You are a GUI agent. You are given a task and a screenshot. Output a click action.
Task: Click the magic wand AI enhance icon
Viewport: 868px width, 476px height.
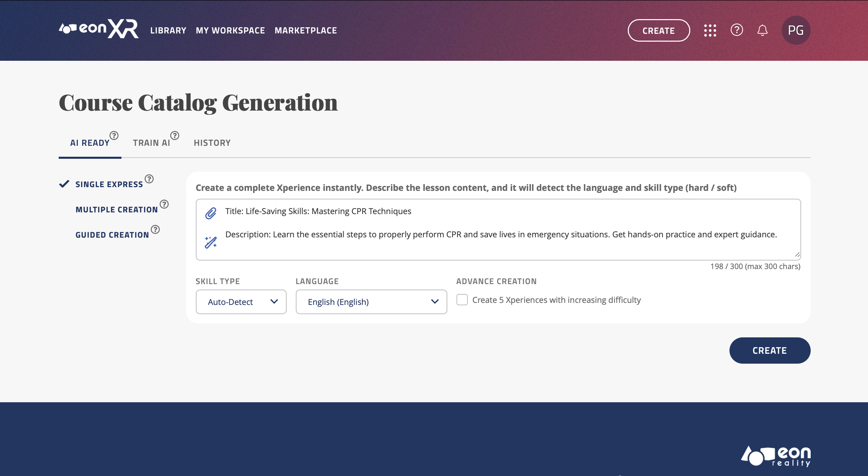point(211,242)
